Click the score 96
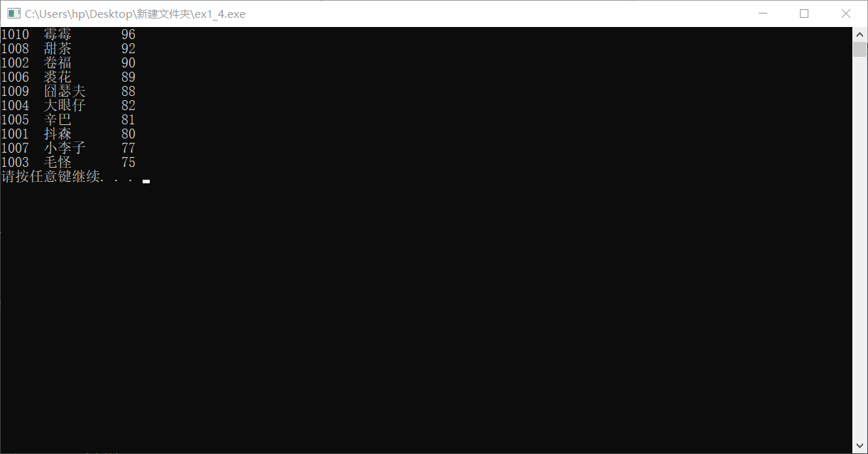The height and width of the screenshot is (454, 868). (128, 34)
